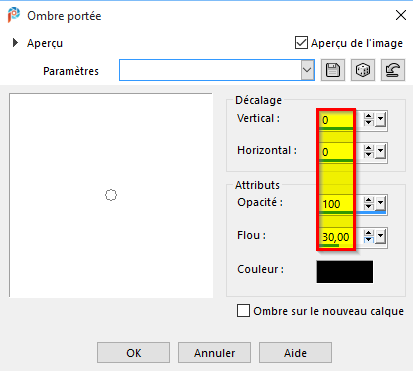Click the PaintShop Pro logo in the title bar
413x371 pixels.
pos(14,15)
